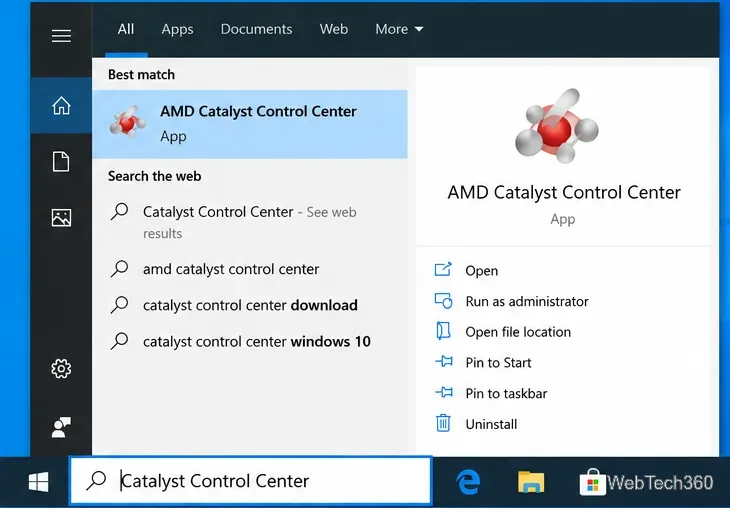Launch Microsoft Edge from taskbar

[468, 482]
